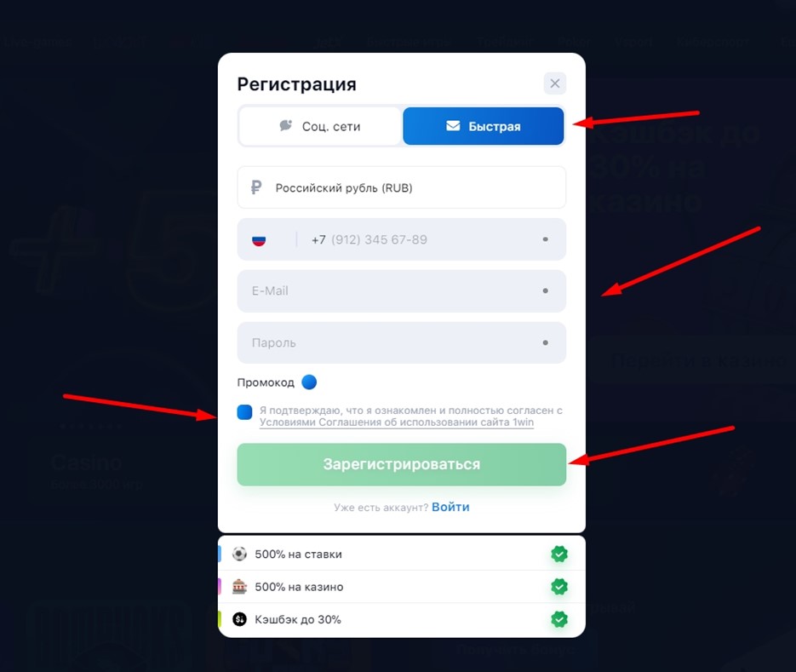This screenshot has width=796, height=672.
Task: Click green checkmark beside 500% на казино
Action: [x=559, y=587]
